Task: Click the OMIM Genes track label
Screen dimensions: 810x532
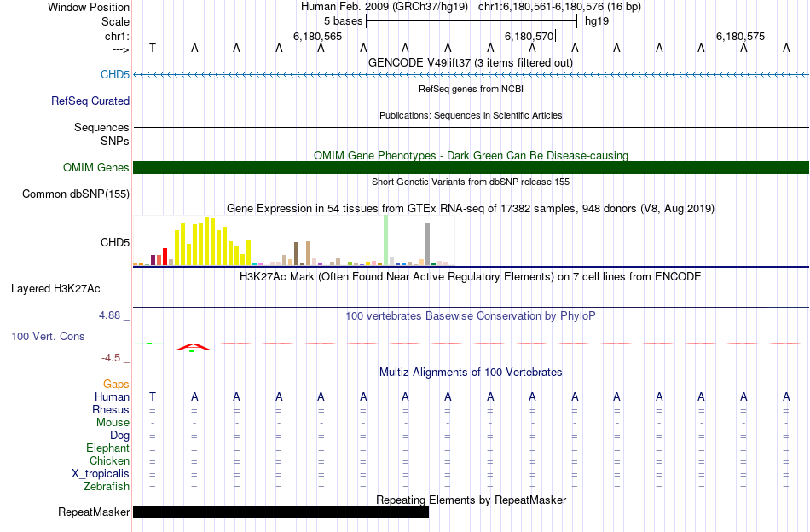Action: (95, 167)
